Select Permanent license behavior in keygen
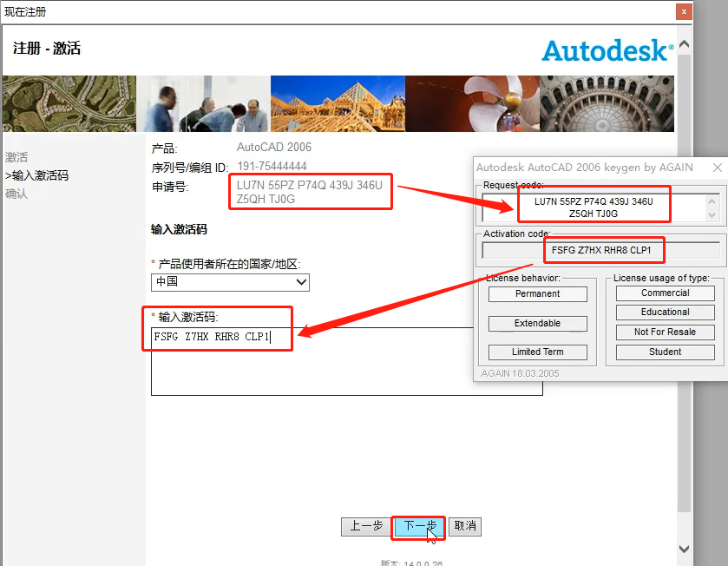Screen dimensions: 728x566 click(x=538, y=294)
